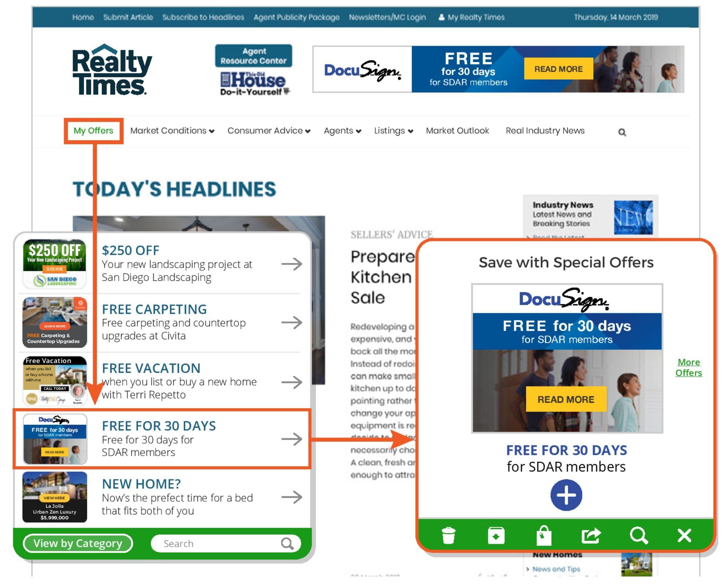Open the My Offers menu item
The width and height of the screenshot is (728, 585).
coord(93,131)
